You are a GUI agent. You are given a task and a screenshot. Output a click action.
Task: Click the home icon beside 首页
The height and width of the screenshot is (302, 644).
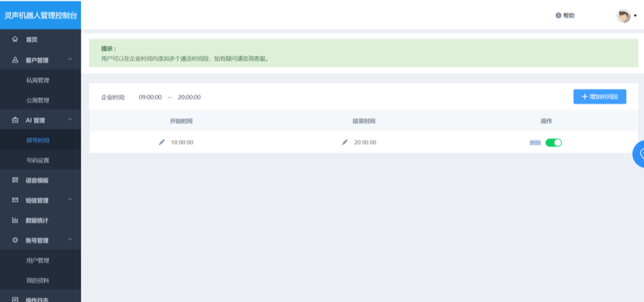(16, 40)
